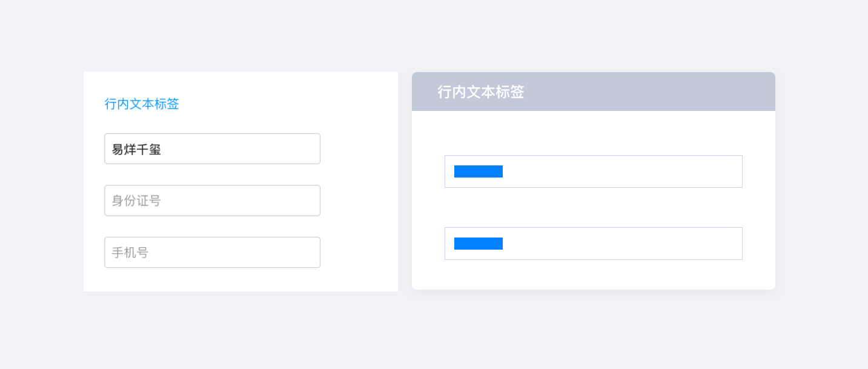
Task: Click blank space between the two wireframe boxes
Action: pos(593,207)
